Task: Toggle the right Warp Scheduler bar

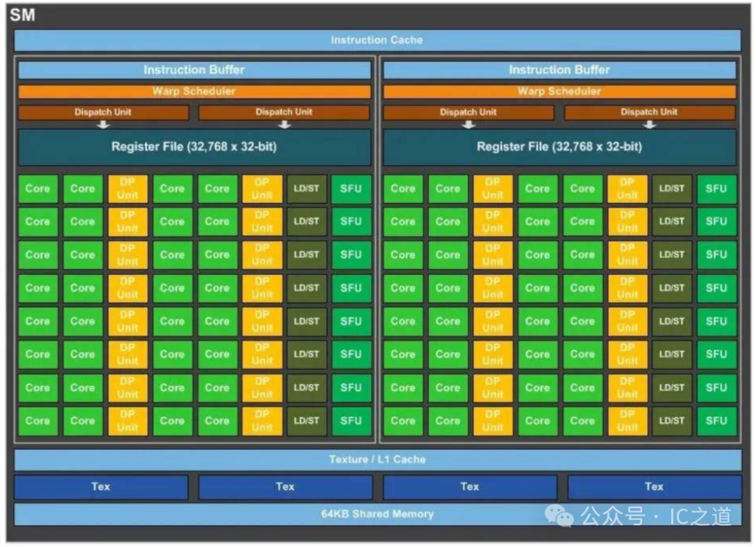Action: (559, 91)
